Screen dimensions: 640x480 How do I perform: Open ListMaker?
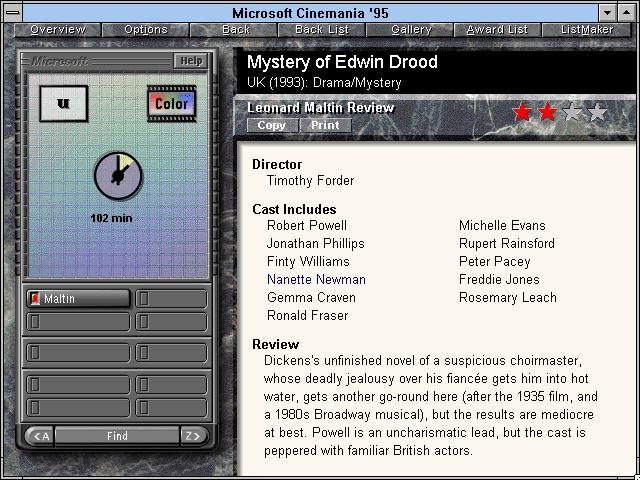587,30
